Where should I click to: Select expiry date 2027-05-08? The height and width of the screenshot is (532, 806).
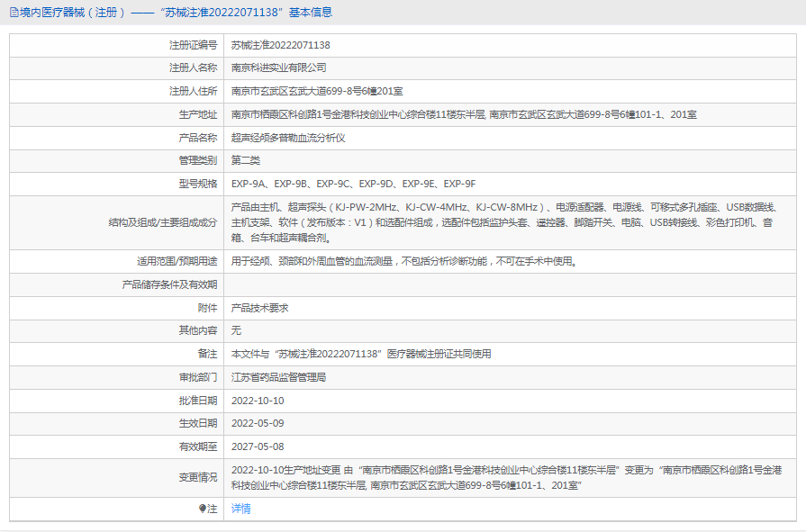click(x=258, y=446)
